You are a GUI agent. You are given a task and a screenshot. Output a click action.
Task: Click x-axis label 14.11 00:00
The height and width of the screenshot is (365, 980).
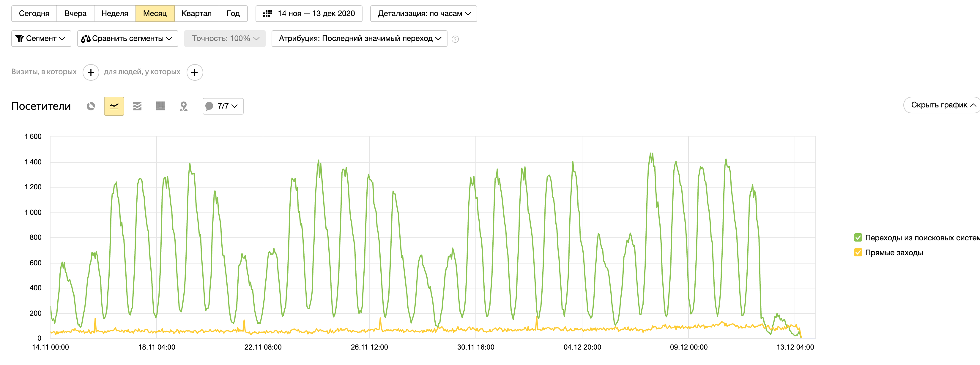pos(50,347)
